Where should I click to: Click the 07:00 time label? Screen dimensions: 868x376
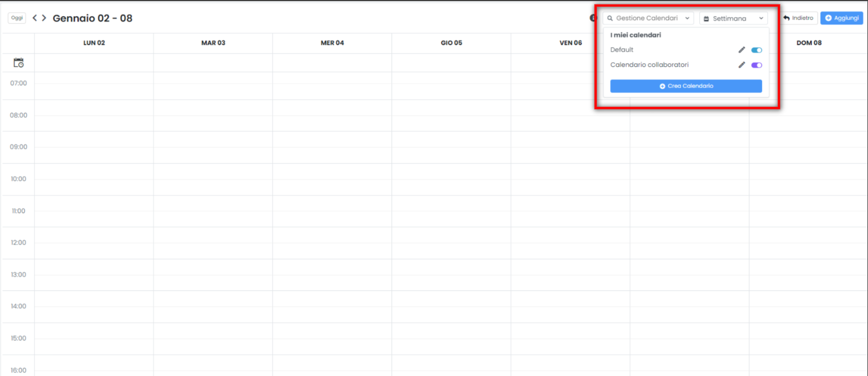(x=19, y=83)
